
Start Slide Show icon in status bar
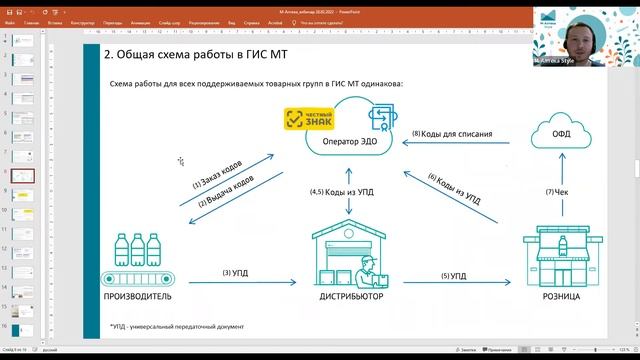[x=564, y=350]
